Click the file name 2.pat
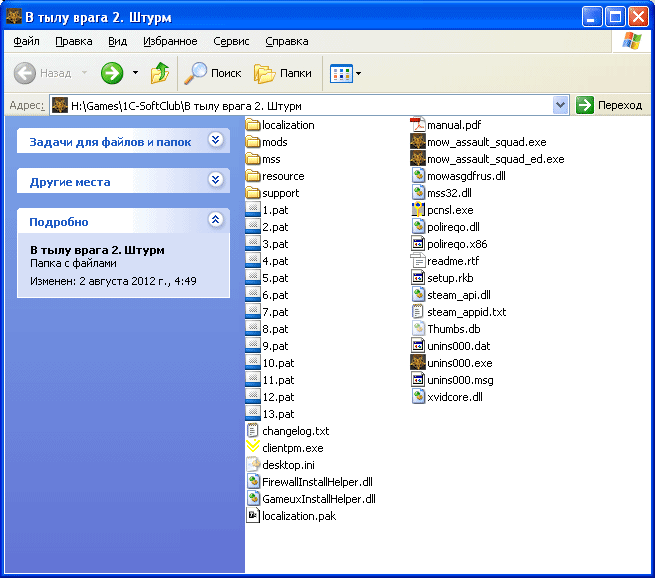 [275, 227]
